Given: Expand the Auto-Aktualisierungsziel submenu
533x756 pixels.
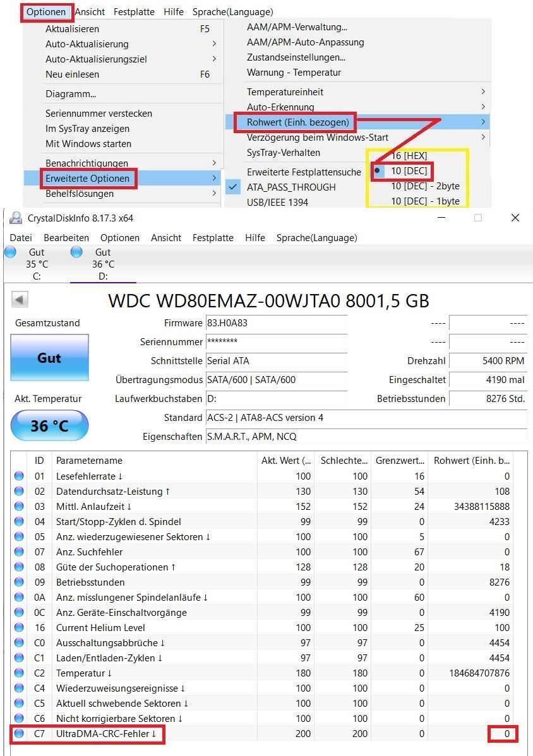Looking at the screenshot, I should (x=213, y=59).
